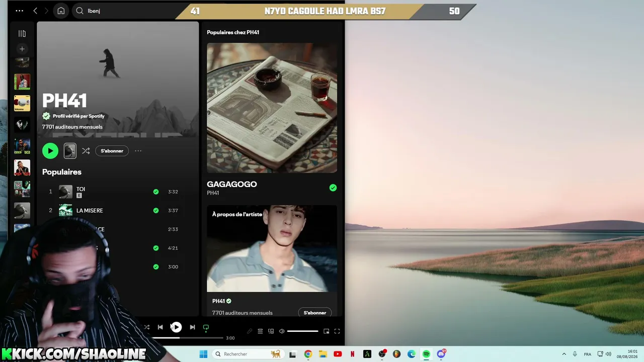
Task: Open the Spotify three-dots main menu
Action: (20, 11)
